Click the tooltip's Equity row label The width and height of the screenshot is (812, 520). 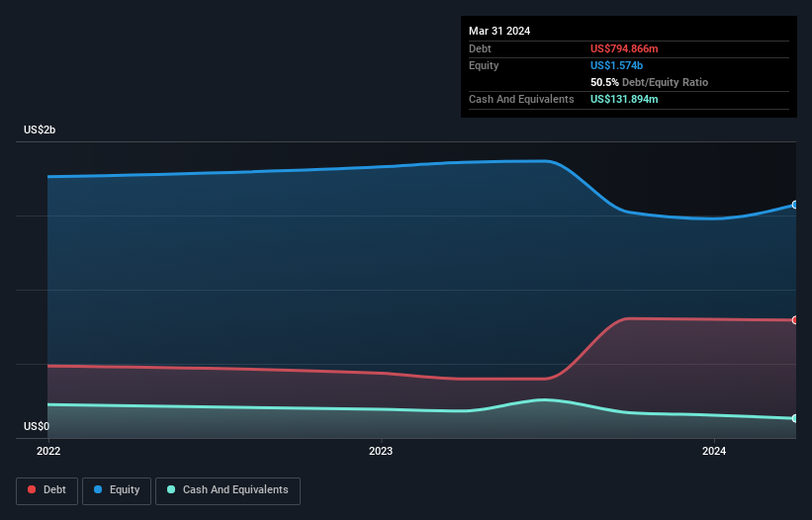point(484,65)
